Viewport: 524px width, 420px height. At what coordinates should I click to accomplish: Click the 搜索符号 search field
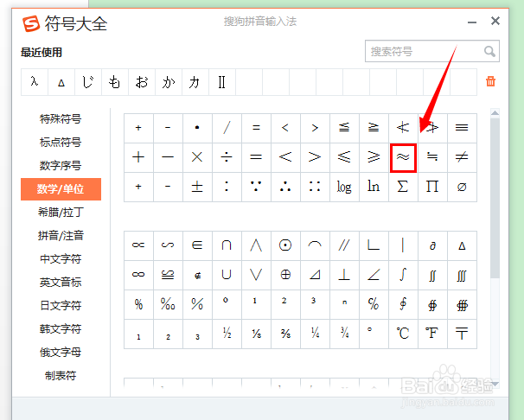click(432, 51)
